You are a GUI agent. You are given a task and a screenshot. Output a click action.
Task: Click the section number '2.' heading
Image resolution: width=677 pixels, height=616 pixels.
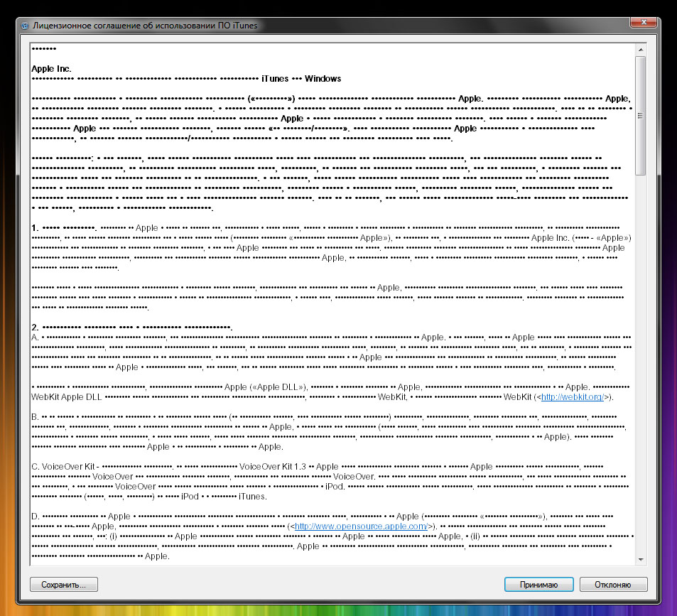pyautogui.click(x=35, y=328)
